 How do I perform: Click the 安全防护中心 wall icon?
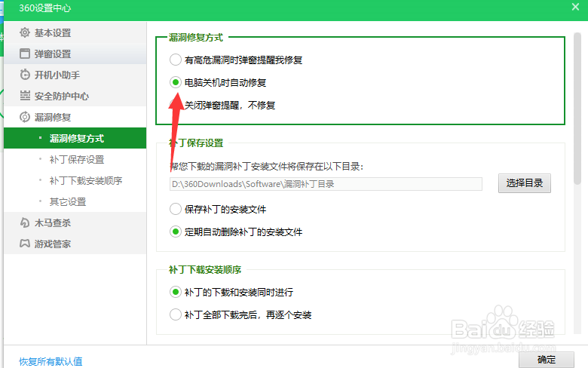coord(25,96)
